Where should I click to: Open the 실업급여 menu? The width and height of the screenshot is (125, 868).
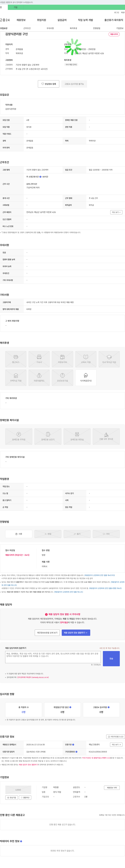(62, 20)
